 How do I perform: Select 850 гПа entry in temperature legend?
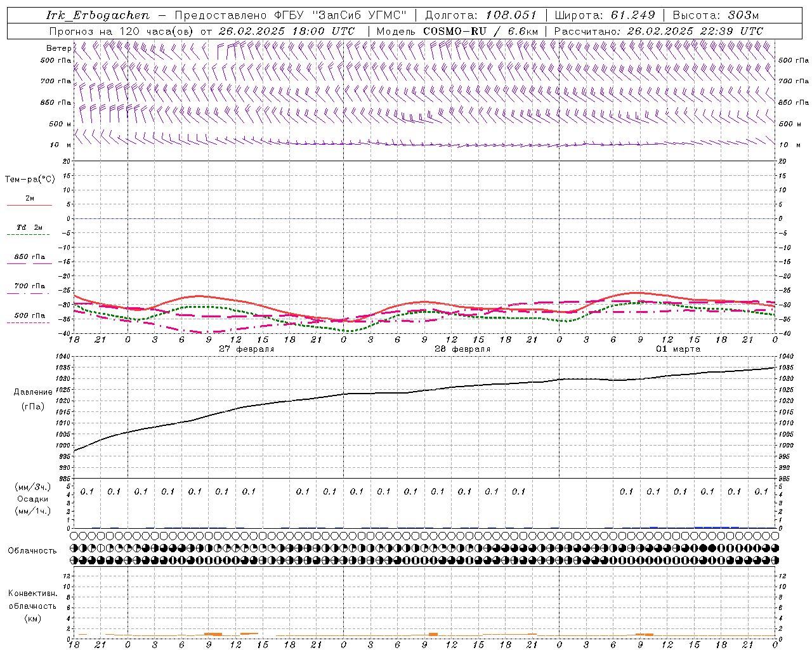coord(29,257)
